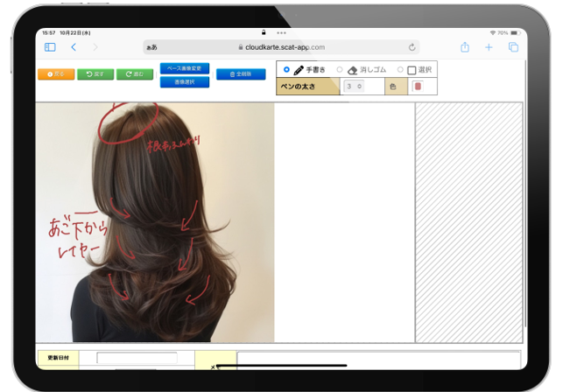
Task: Open the Safari sidebar panel
Action: tap(50, 47)
